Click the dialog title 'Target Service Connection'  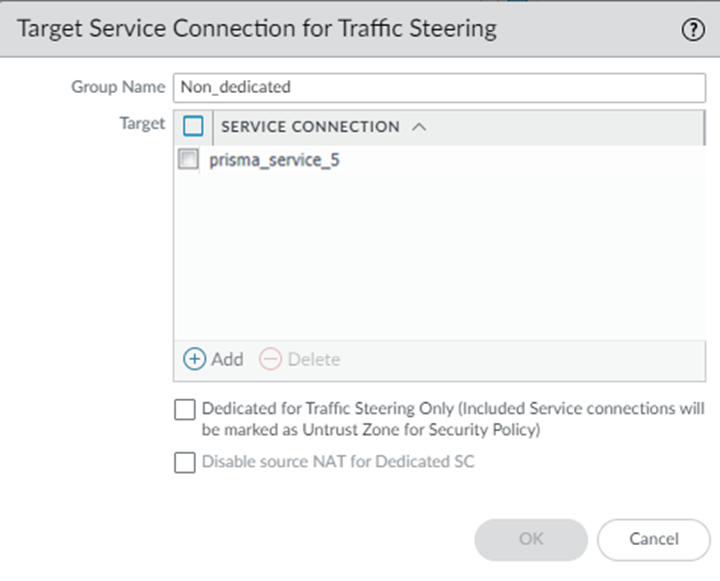pyautogui.click(x=257, y=29)
